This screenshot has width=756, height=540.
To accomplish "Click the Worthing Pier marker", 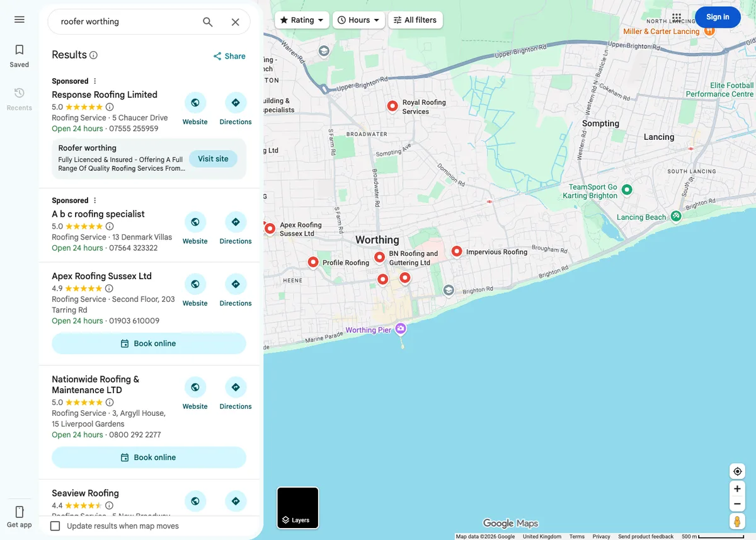I will 401,329.
